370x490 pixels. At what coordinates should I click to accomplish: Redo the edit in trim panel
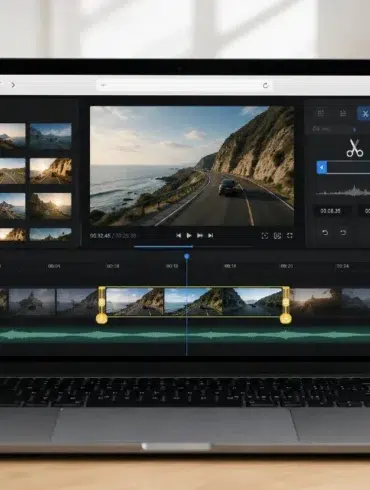pyautogui.click(x=343, y=232)
